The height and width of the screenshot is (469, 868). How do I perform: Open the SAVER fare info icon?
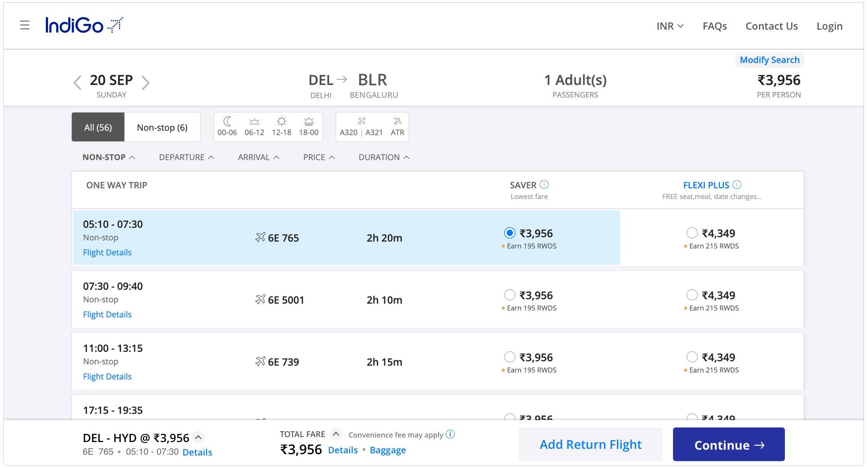(544, 185)
